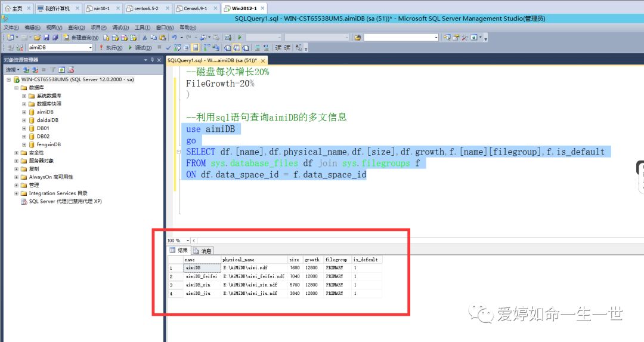Open the 查询(Q) menu
The image size is (644, 342).
click(76, 27)
